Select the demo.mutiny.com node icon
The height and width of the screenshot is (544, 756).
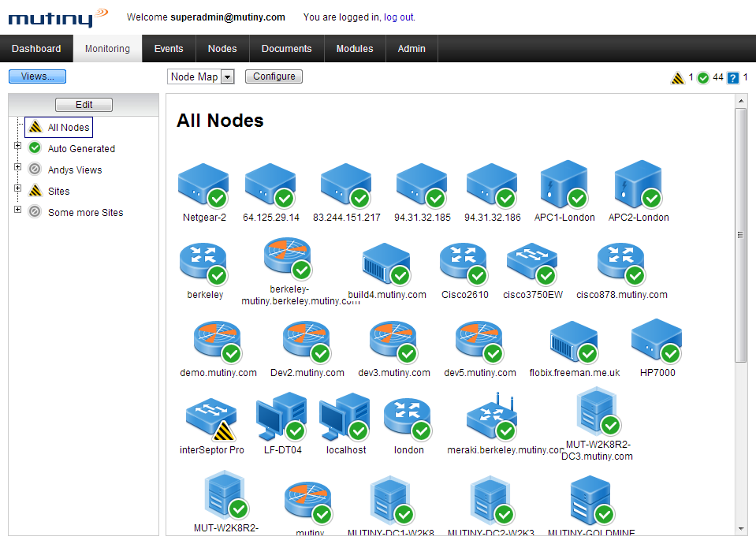218,342
